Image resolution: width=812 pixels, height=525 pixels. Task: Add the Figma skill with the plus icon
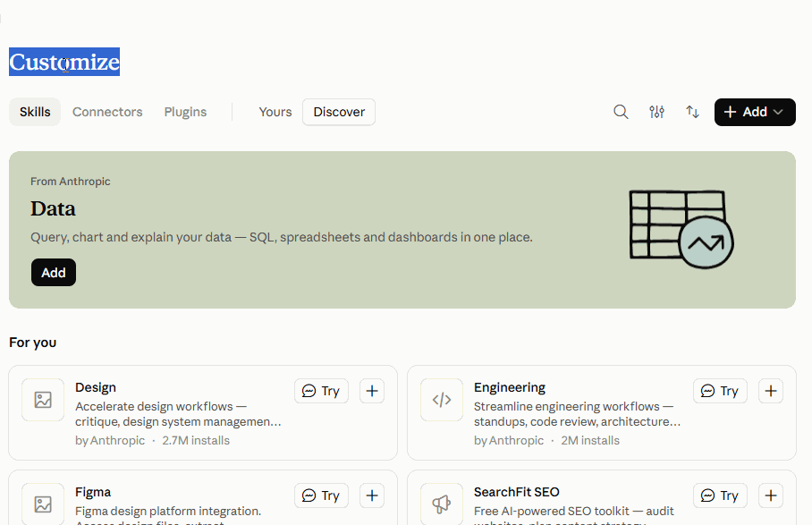click(372, 495)
